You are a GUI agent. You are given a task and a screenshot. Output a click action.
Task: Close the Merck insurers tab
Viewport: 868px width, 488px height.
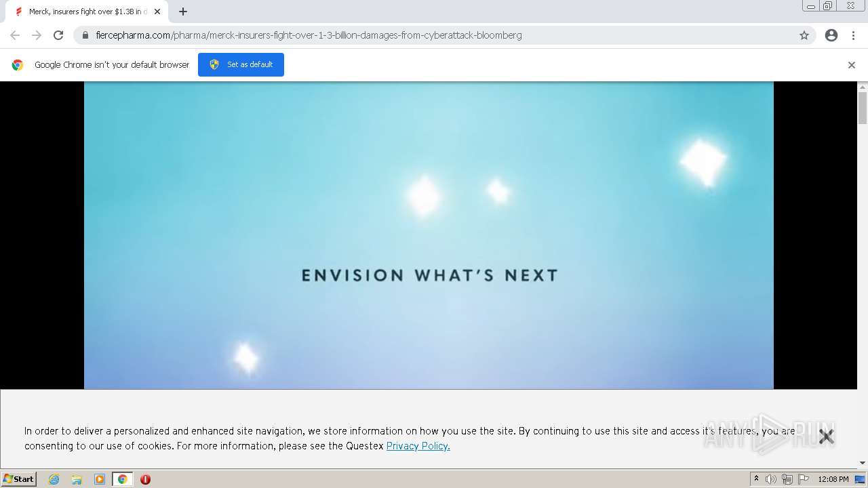(x=157, y=12)
